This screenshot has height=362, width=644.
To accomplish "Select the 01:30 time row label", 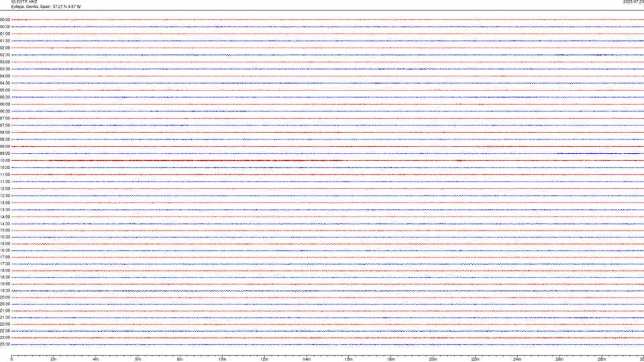I will [5, 41].
